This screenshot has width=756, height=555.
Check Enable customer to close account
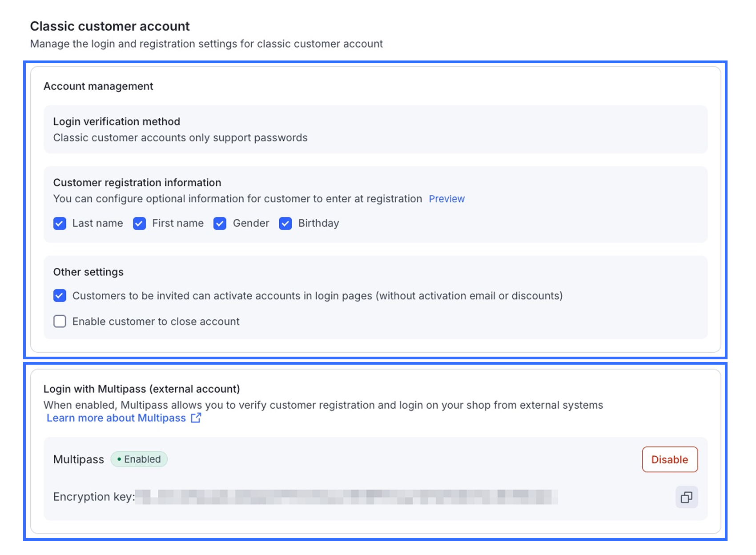coord(60,321)
